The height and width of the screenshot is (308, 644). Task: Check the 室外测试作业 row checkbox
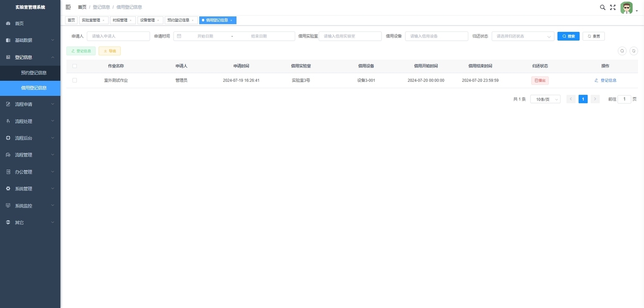(75, 80)
